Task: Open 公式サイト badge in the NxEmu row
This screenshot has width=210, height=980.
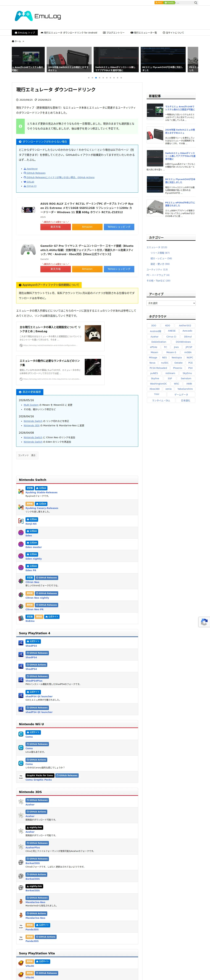Action: tap(52, 617)
